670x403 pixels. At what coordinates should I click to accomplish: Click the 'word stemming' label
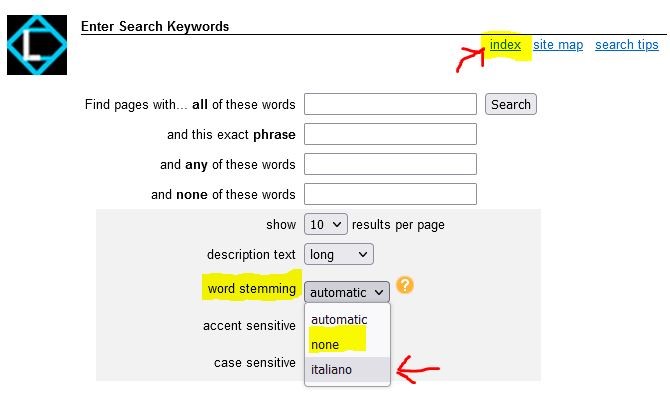252,288
